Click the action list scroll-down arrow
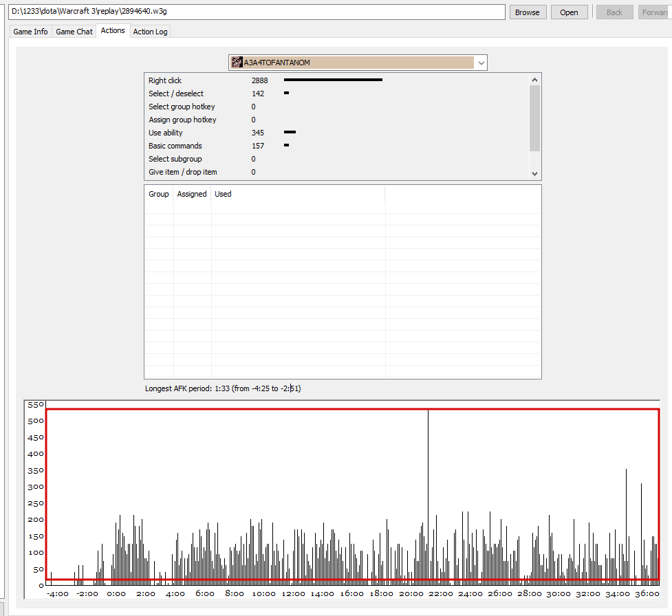This screenshot has width=672, height=616. point(534,173)
